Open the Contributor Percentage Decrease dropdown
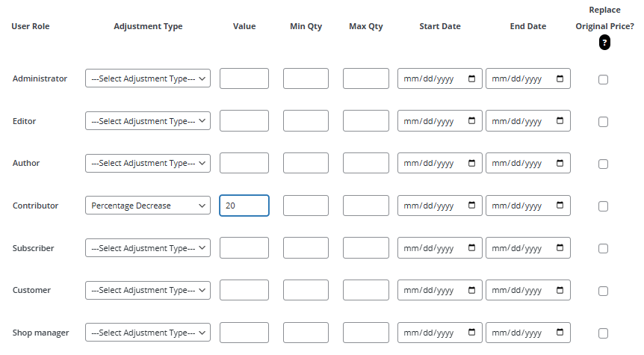This screenshot has width=644, height=355. coord(148,206)
